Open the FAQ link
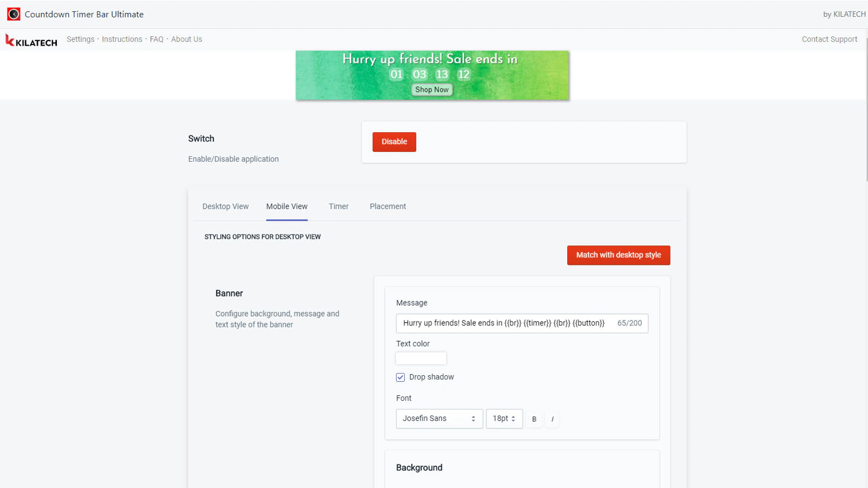Viewport: 868px width, 488px height. click(x=157, y=39)
